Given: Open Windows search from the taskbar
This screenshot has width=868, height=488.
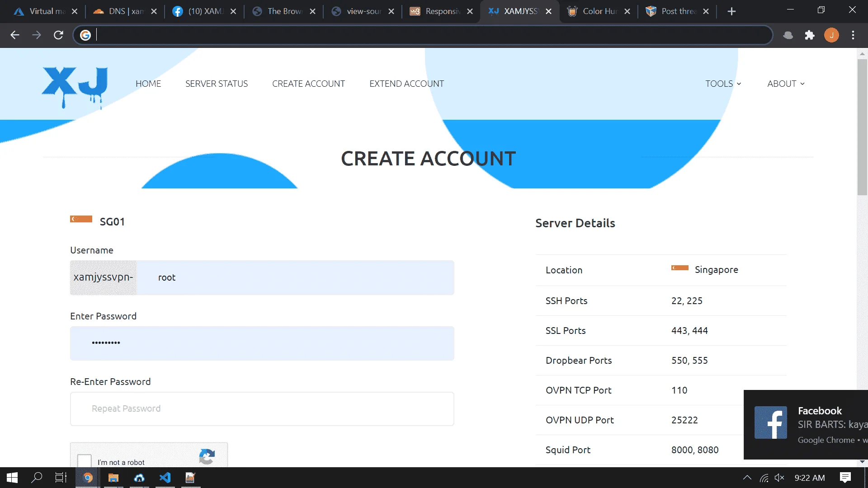Looking at the screenshot, I should 37,478.
